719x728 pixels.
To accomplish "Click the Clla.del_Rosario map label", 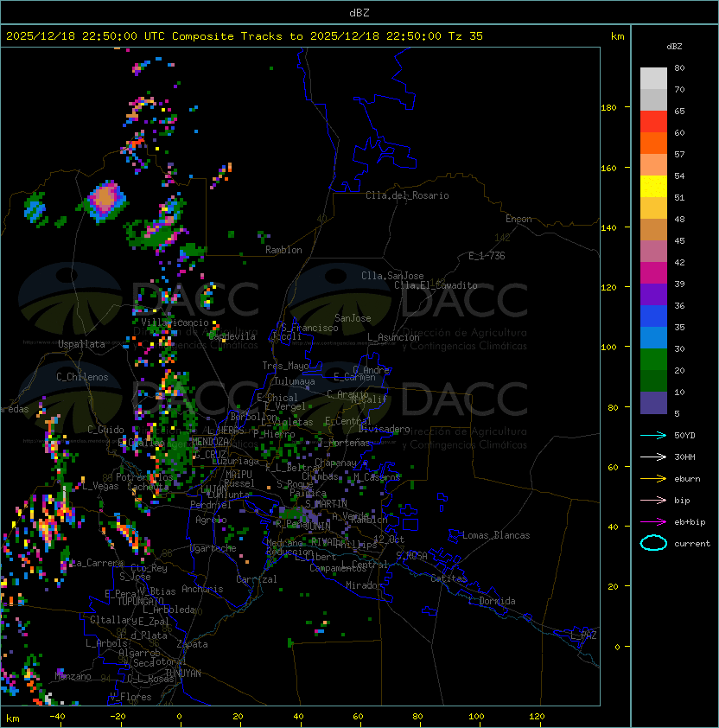I will pyautogui.click(x=407, y=195).
